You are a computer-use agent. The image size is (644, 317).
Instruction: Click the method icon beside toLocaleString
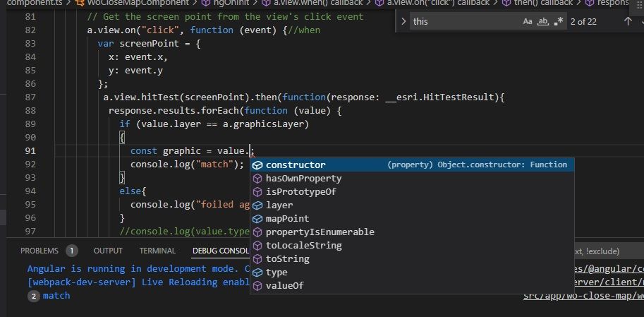(257, 246)
